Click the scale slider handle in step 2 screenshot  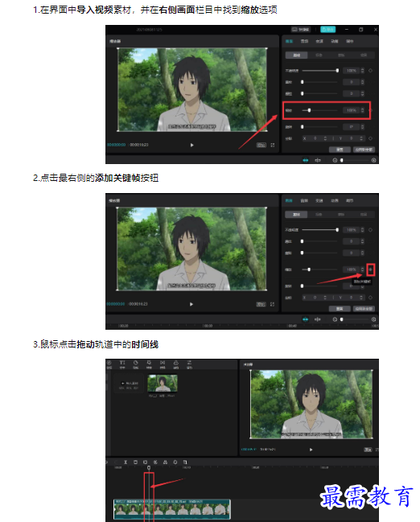[309, 269]
